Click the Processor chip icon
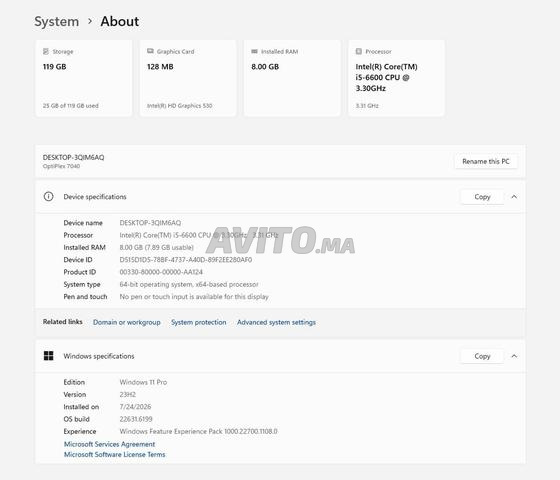Image resolution: width=560 pixels, height=480 pixels. click(359, 51)
